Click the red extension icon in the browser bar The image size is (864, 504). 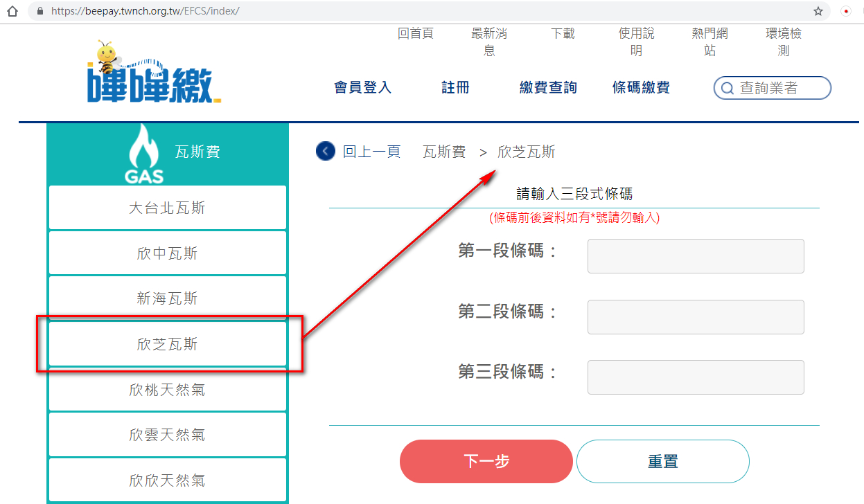(846, 11)
